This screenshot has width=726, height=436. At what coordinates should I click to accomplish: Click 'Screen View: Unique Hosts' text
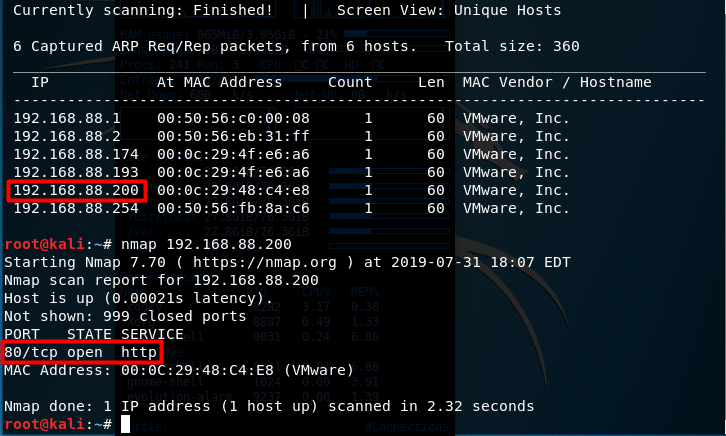[449, 10]
